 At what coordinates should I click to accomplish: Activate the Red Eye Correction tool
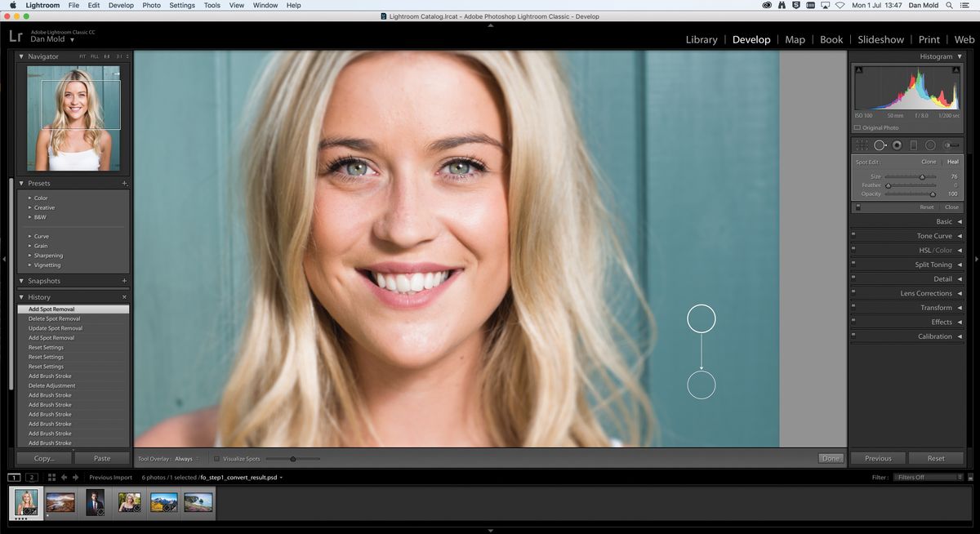(x=896, y=145)
